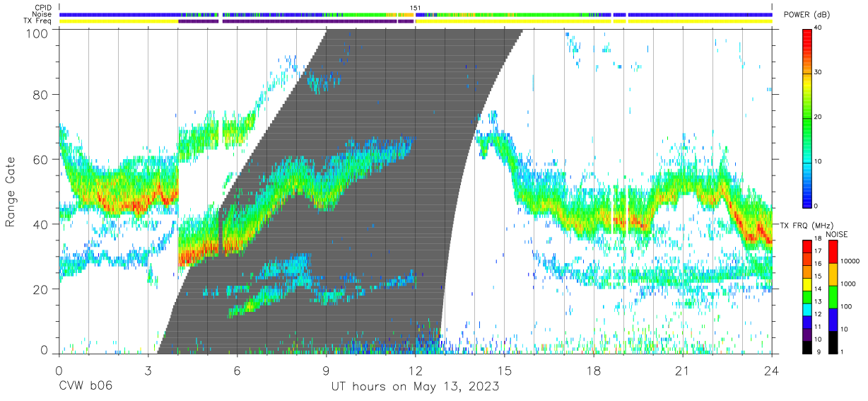Click power scale label 40

[x=819, y=28]
